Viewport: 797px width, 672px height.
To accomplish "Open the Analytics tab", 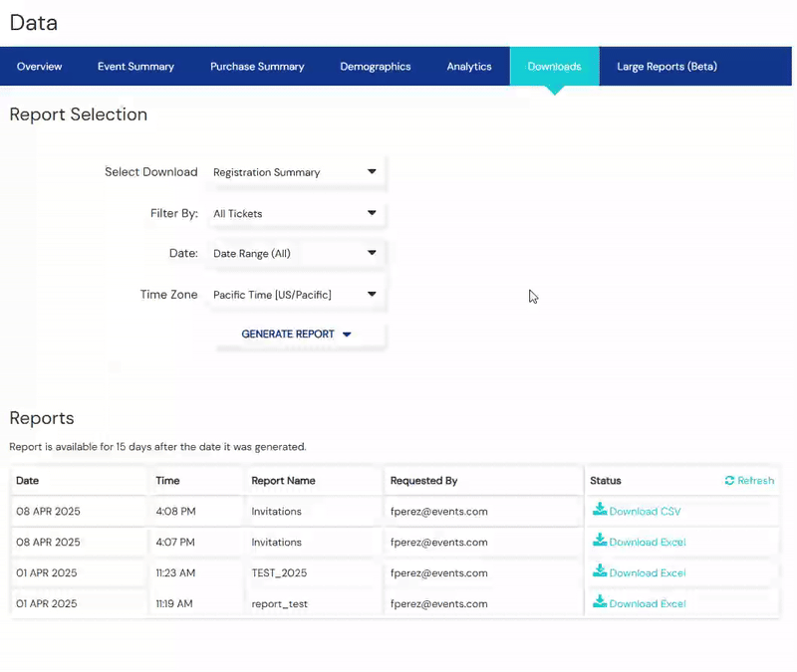I will [469, 67].
